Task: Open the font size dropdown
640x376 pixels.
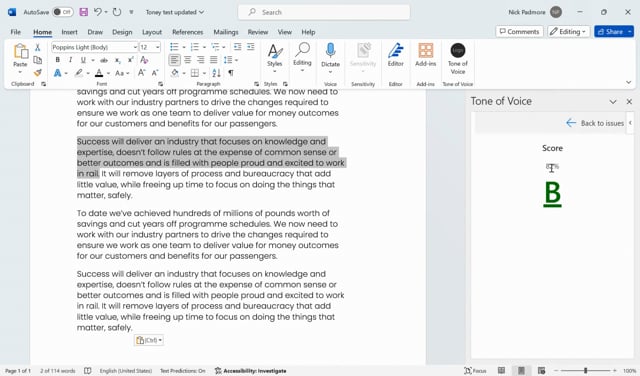Action: coord(158,47)
